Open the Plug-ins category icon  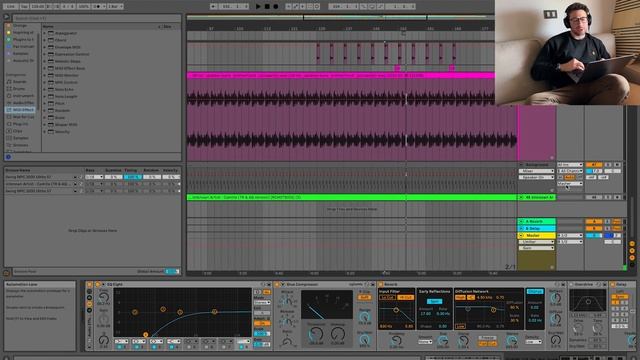tap(9, 124)
